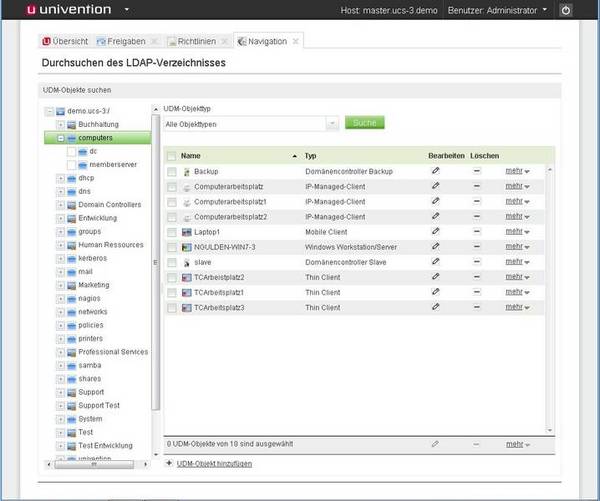Select all rows with header checkbox
600x501 pixels.
(x=172, y=156)
